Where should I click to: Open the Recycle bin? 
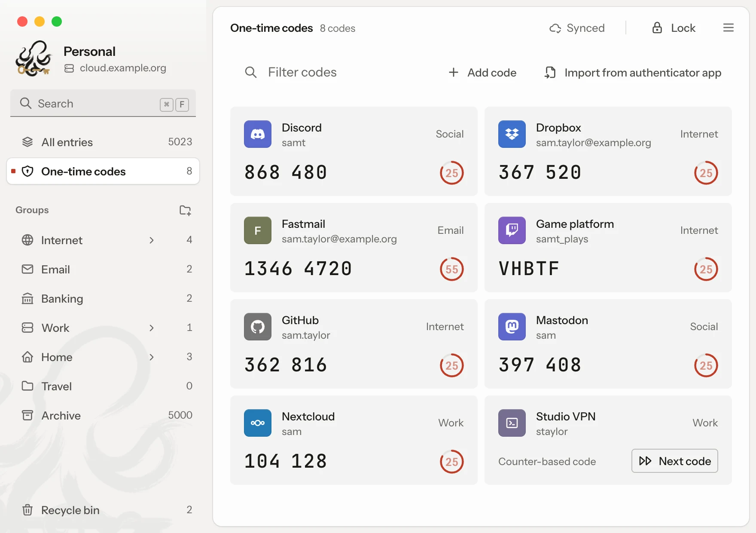[103, 510]
